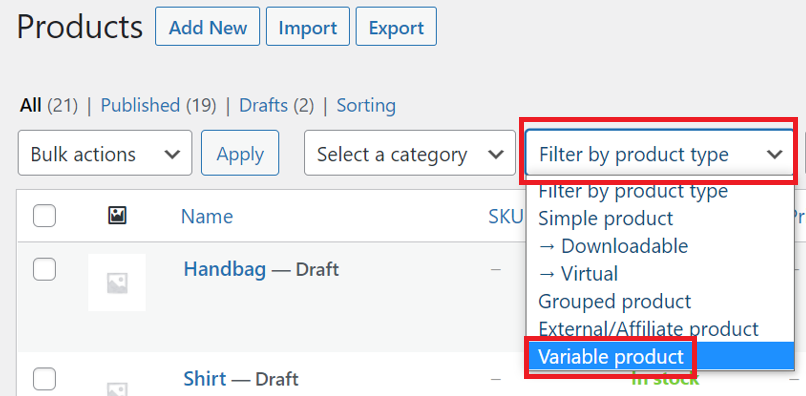This screenshot has height=396, width=806.
Task: Open the Bulk actions dropdown
Action: 105,153
